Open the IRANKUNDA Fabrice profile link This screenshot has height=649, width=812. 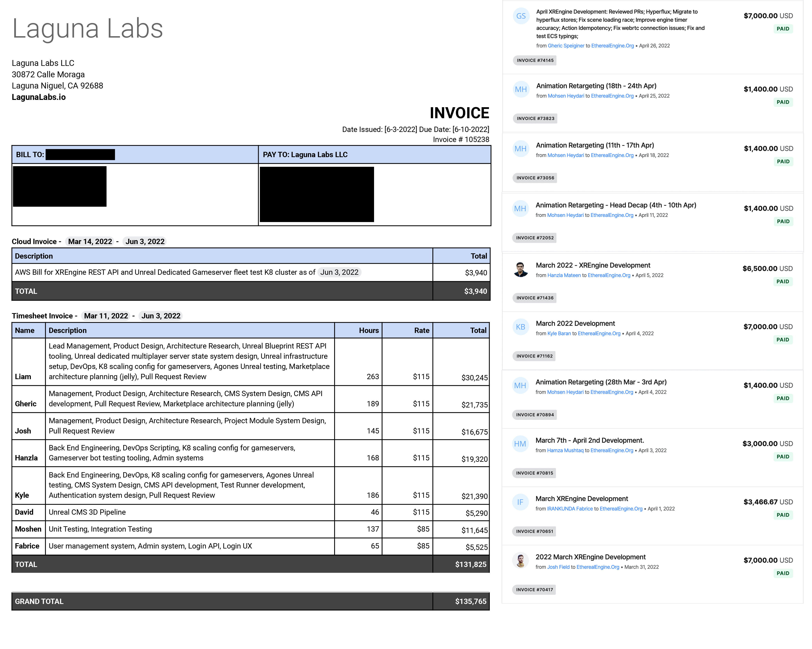point(570,509)
